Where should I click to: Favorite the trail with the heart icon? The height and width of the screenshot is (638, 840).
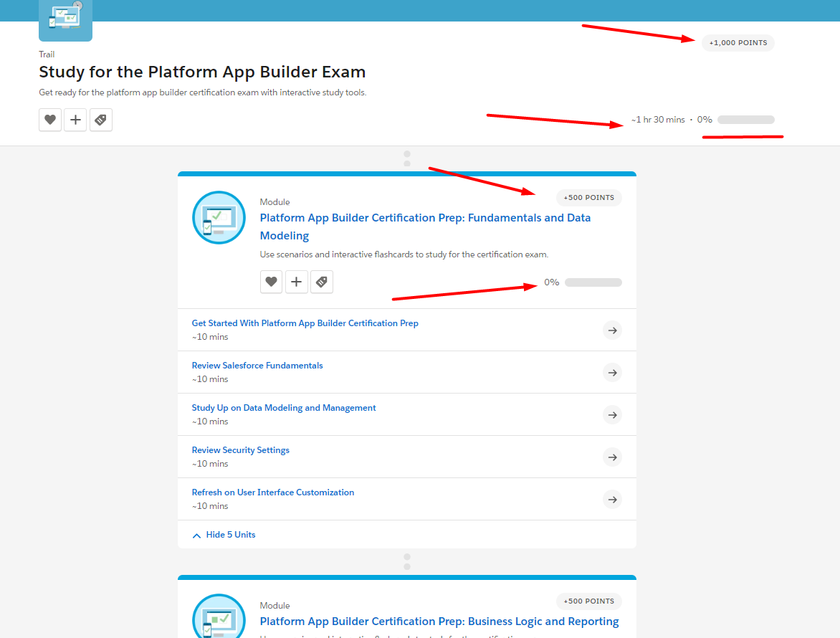[x=50, y=120]
